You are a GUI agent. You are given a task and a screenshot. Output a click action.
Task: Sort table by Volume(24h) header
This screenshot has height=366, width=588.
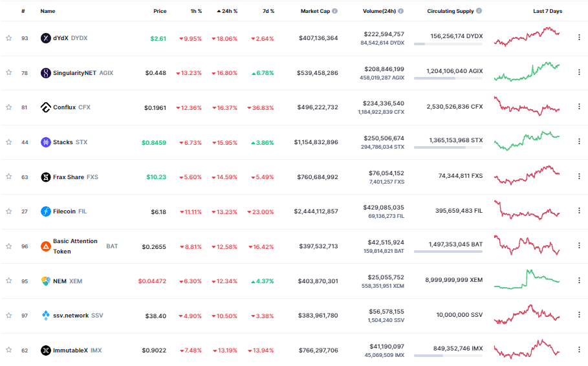[x=379, y=11]
